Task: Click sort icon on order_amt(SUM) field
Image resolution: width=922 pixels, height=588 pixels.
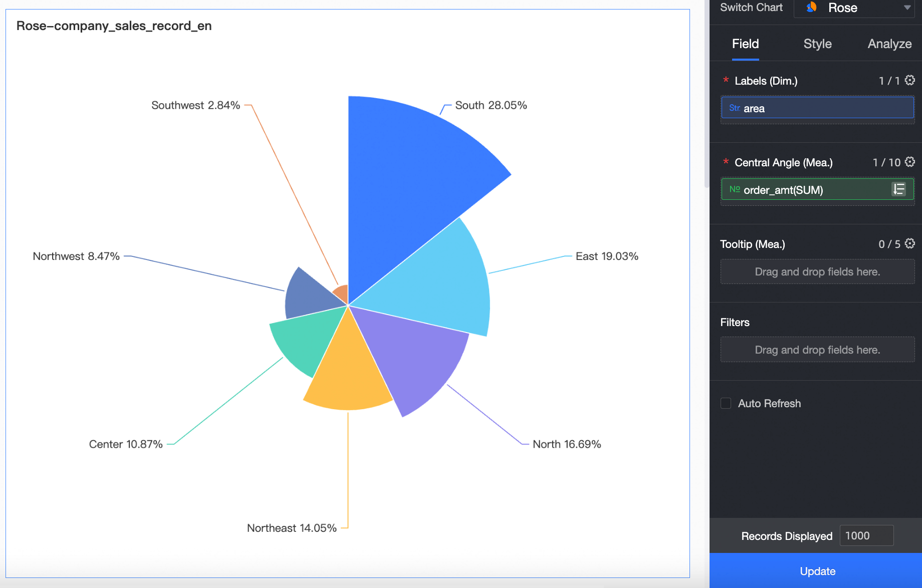Action: (x=899, y=189)
